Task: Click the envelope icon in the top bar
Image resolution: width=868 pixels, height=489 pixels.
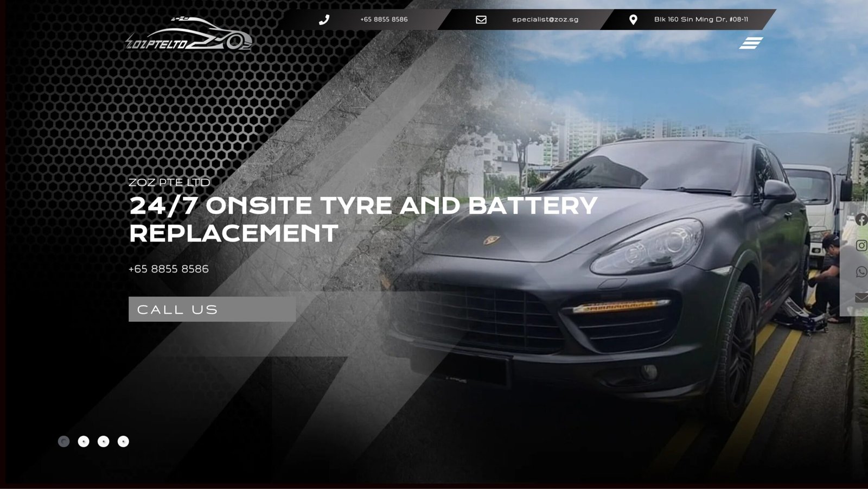Action: (481, 20)
